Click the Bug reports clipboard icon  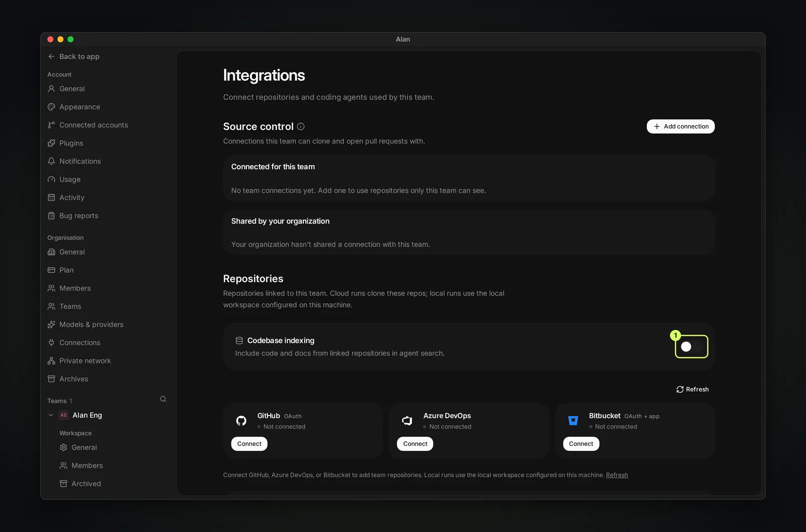pyautogui.click(x=51, y=216)
